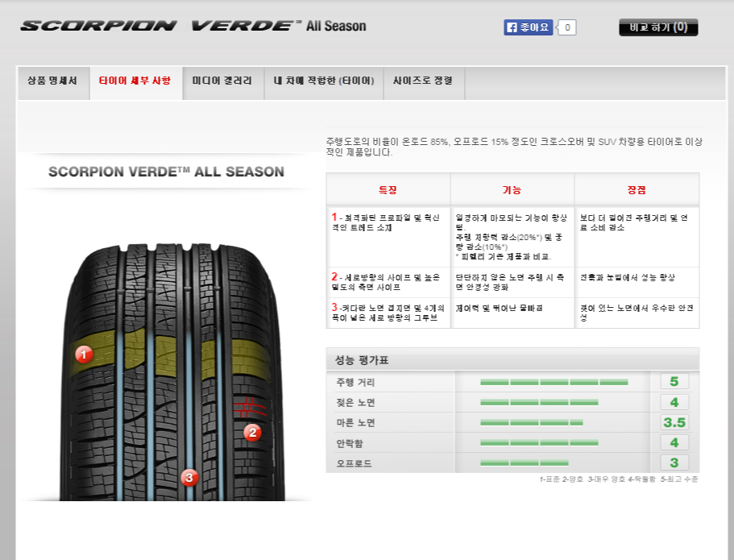
Task: Click the product description paragraph
Action: coord(514,147)
